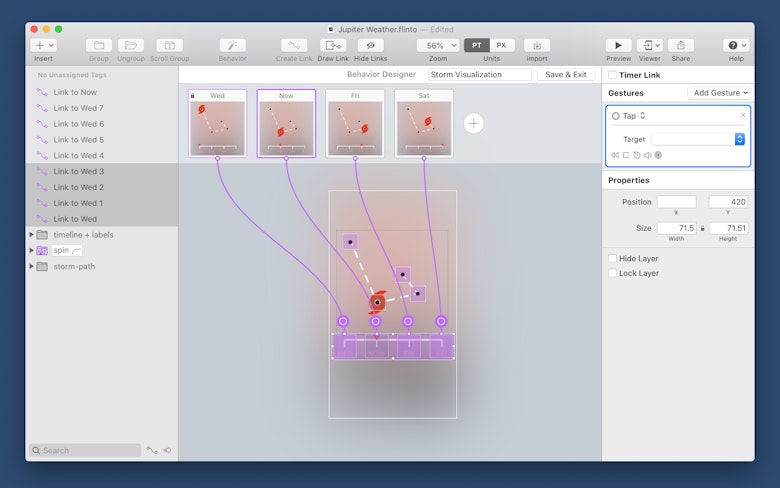
Task: Click the Insert toolbar button
Action: click(43, 45)
